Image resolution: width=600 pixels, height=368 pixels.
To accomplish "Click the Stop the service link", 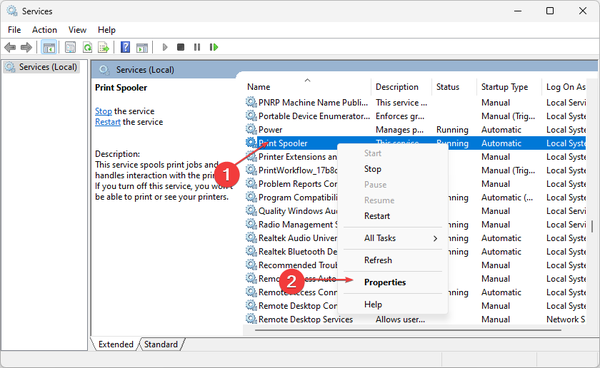I will [103, 111].
